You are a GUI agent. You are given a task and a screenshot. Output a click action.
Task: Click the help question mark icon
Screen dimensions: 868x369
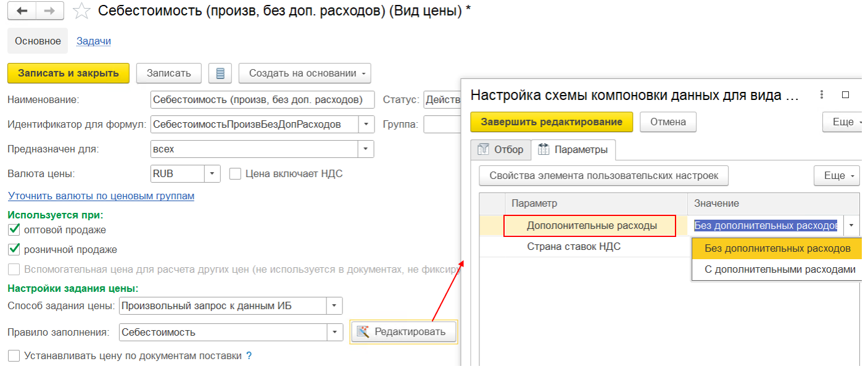(249, 356)
